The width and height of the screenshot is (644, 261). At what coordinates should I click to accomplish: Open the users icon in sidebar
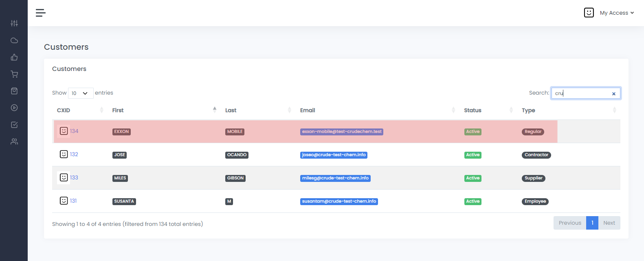pos(14,142)
